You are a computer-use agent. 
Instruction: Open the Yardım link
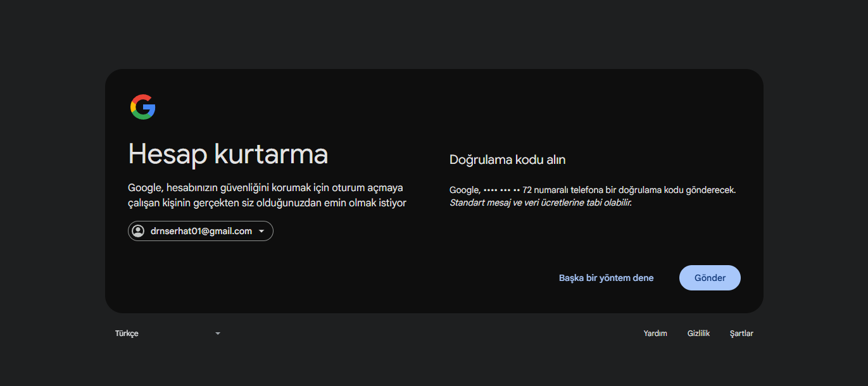pyautogui.click(x=655, y=333)
